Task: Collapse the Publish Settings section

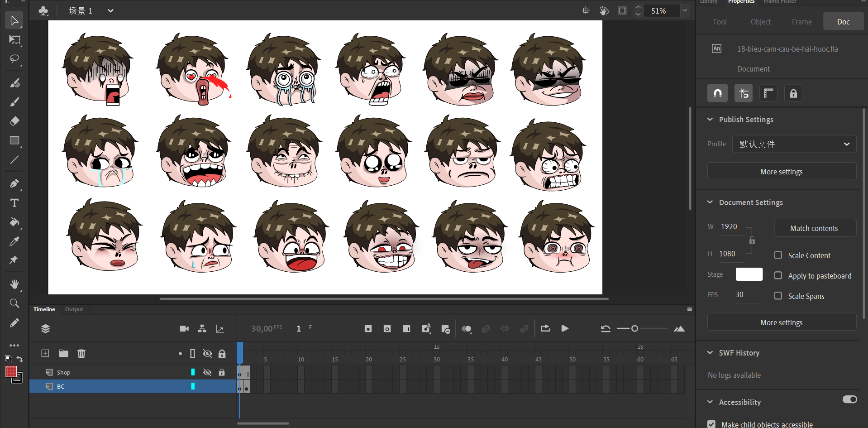Action: tap(710, 120)
